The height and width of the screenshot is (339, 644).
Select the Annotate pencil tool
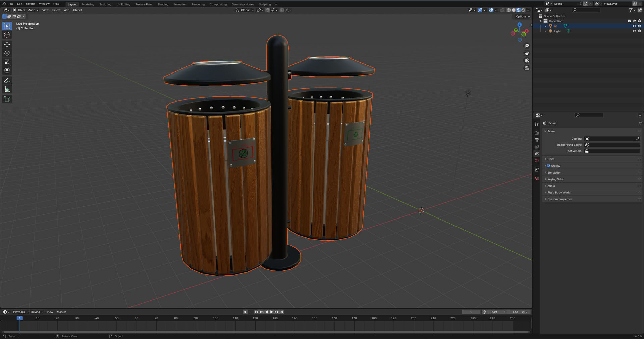point(7,81)
